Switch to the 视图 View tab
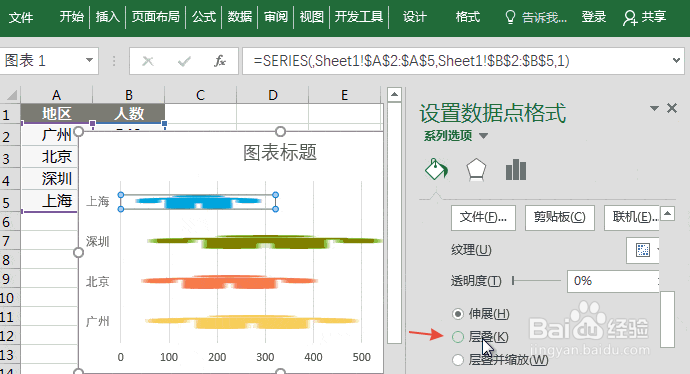This screenshot has height=374, width=690. pyautogui.click(x=311, y=17)
